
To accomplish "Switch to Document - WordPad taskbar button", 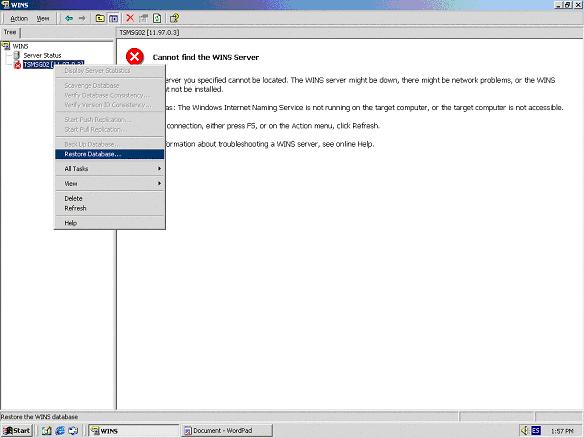I will [227, 431].
